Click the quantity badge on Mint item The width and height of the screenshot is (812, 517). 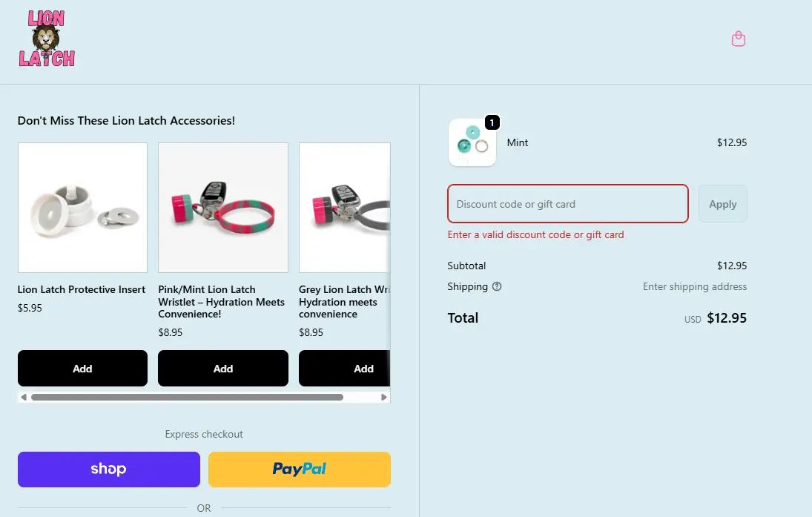pos(493,122)
